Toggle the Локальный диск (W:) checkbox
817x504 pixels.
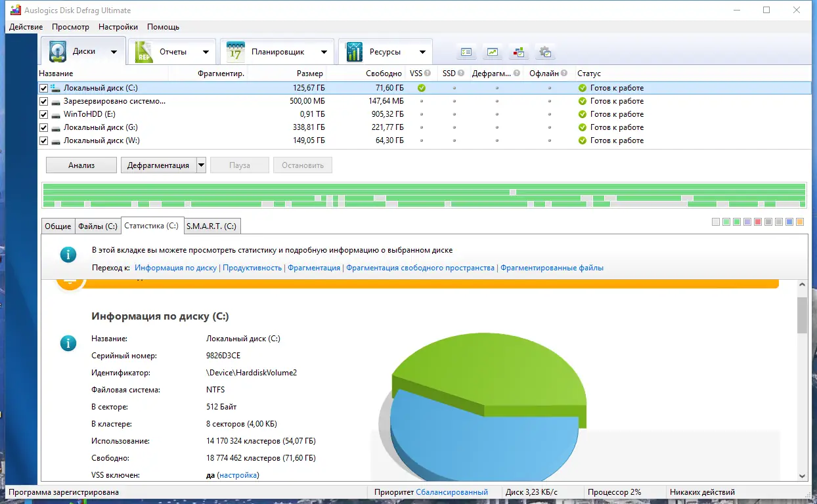coord(44,140)
